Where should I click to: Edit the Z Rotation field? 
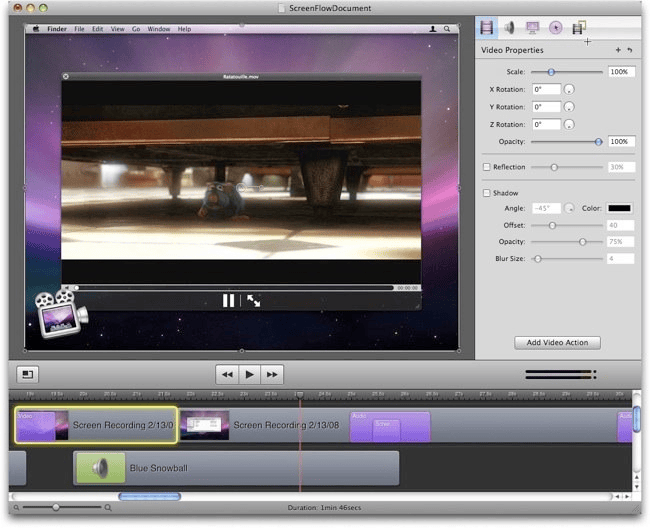(546, 124)
